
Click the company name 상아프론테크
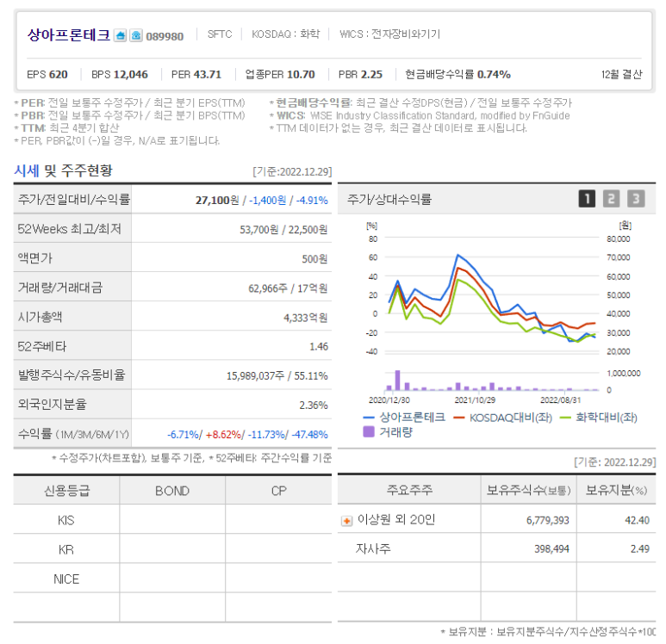69,34
